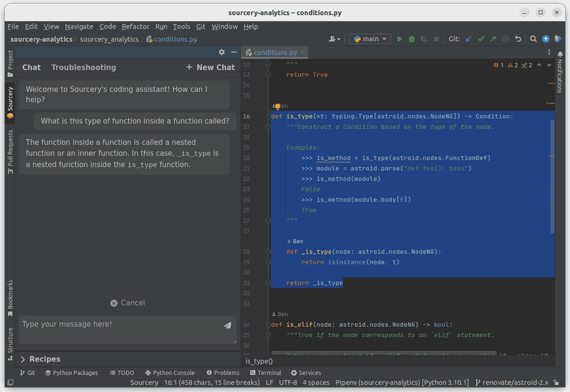Start debugging with the green bug icon

[x=412, y=39]
